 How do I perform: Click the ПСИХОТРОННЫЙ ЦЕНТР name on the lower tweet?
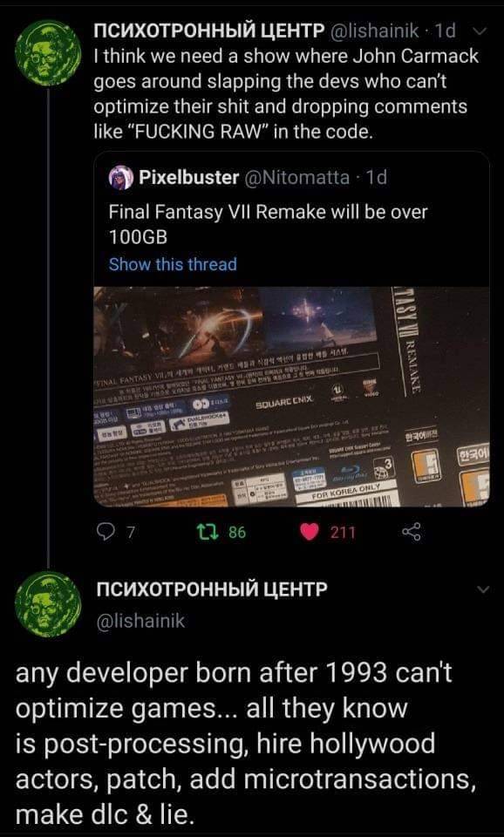tap(209, 589)
